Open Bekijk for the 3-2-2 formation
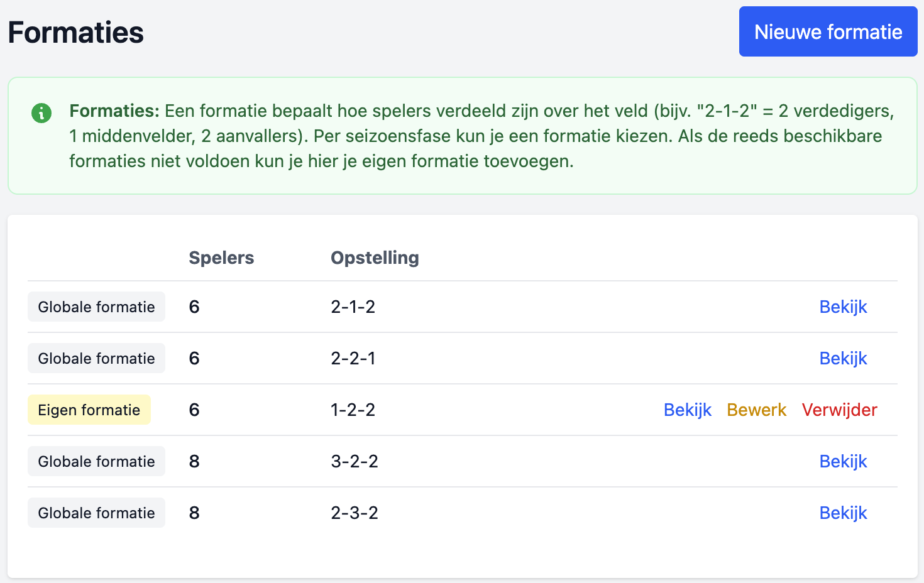The width and height of the screenshot is (924, 583). click(x=843, y=461)
